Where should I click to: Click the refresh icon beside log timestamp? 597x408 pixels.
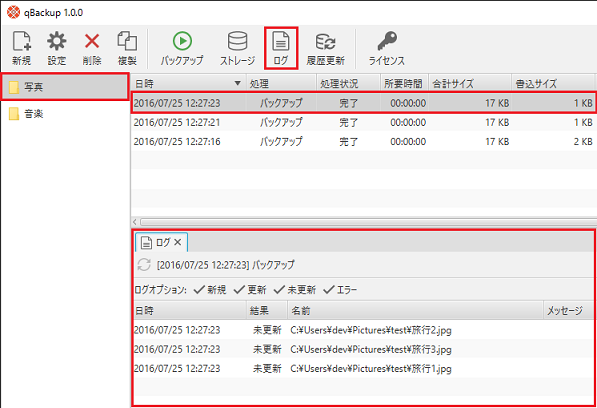point(144,265)
